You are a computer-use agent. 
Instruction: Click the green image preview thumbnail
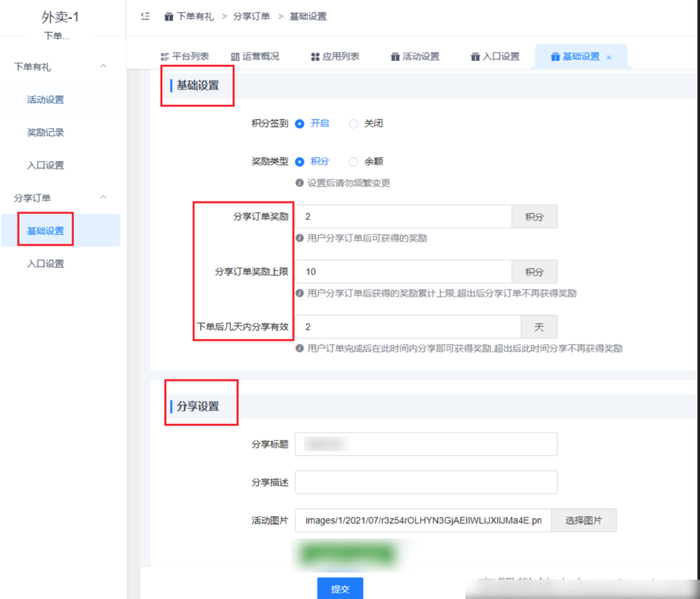[x=347, y=554]
